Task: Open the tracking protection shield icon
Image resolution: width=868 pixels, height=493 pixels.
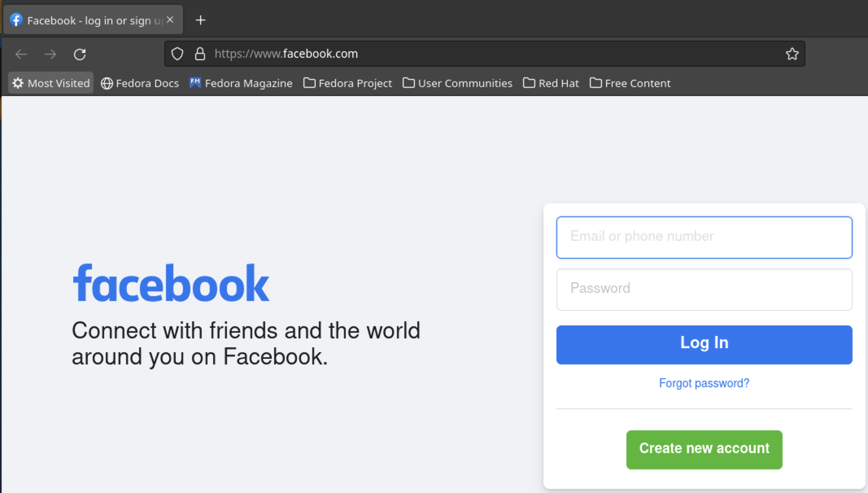Action: point(177,54)
